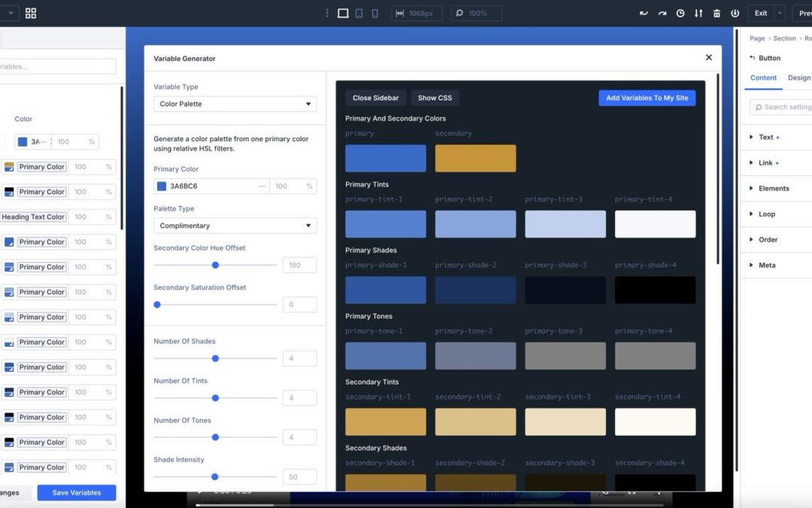Open the Palette Type Complimentary dropdown
This screenshot has width=812, height=508.
[235, 226]
